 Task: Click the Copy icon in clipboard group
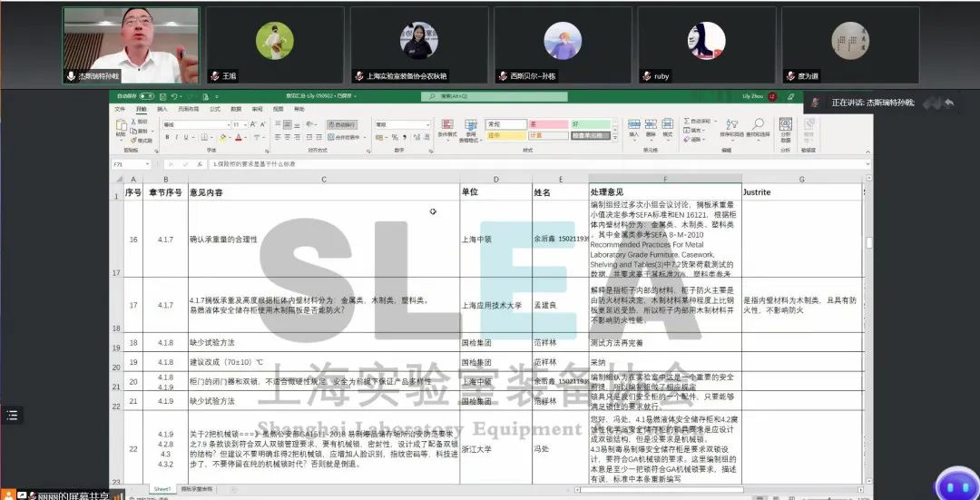click(133, 132)
